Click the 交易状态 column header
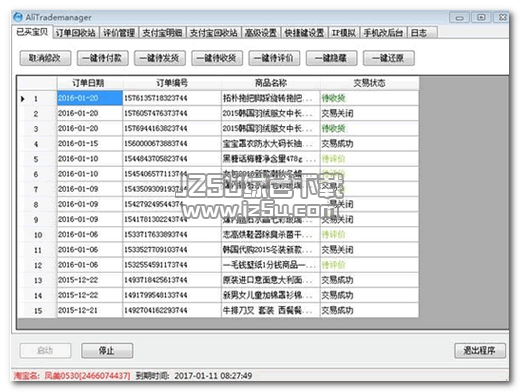Screen dimensions: 520x392 (369, 83)
